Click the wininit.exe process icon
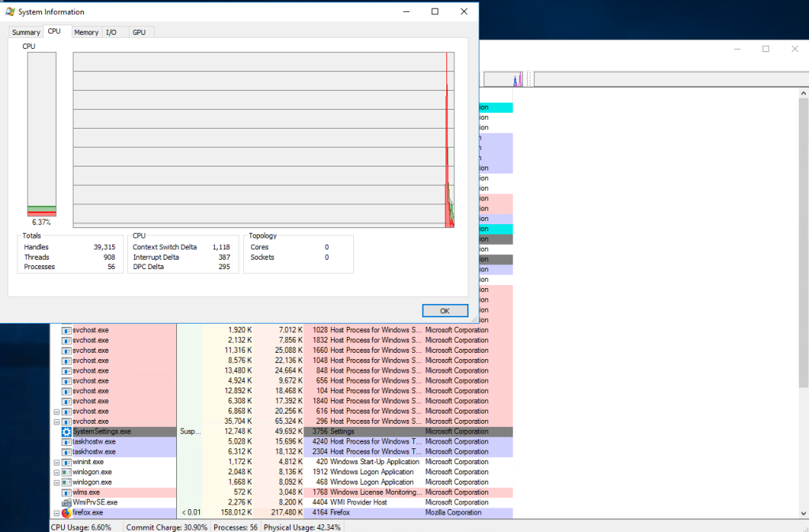Screen dimensions: 809x532 pyautogui.click(x=66, y=462)
